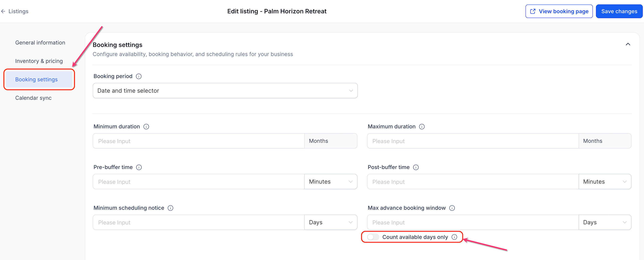Focus the Minimum duration input field

pyautogui.click(x=198, y=141)
